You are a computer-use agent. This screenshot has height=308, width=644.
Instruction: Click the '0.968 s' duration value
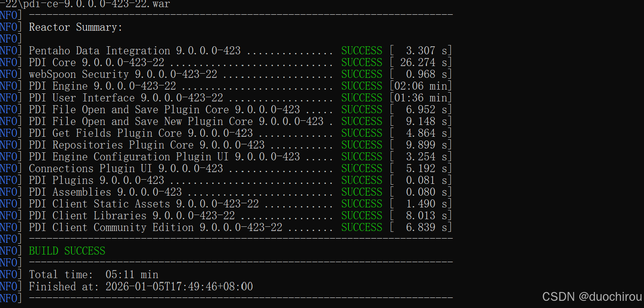[427, 74]
